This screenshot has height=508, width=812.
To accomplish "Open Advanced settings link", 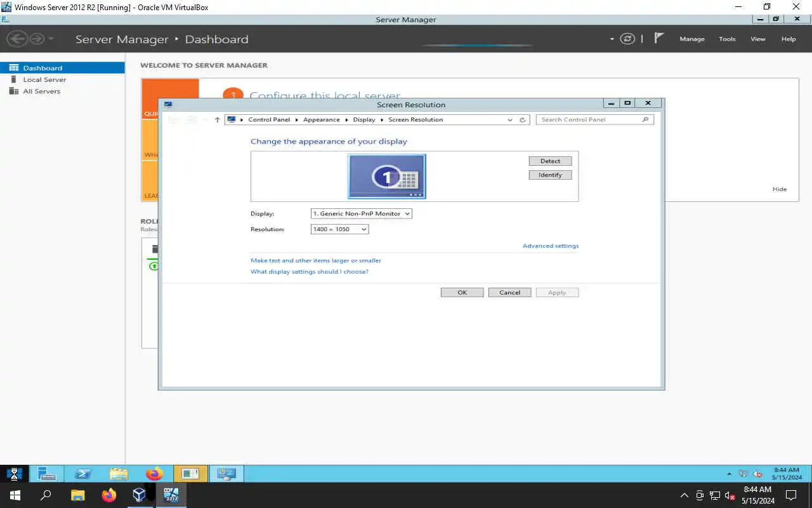I will pos(551,246).
